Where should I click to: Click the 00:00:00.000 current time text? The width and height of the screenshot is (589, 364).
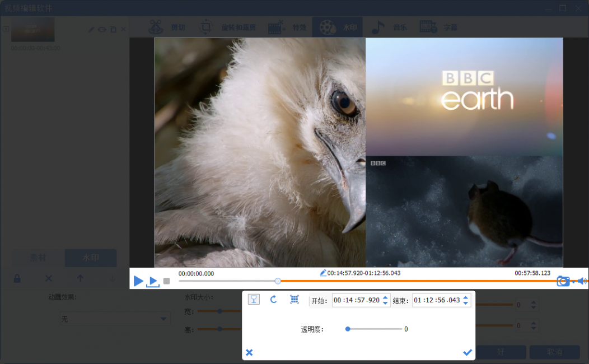[x=196, y=273]
